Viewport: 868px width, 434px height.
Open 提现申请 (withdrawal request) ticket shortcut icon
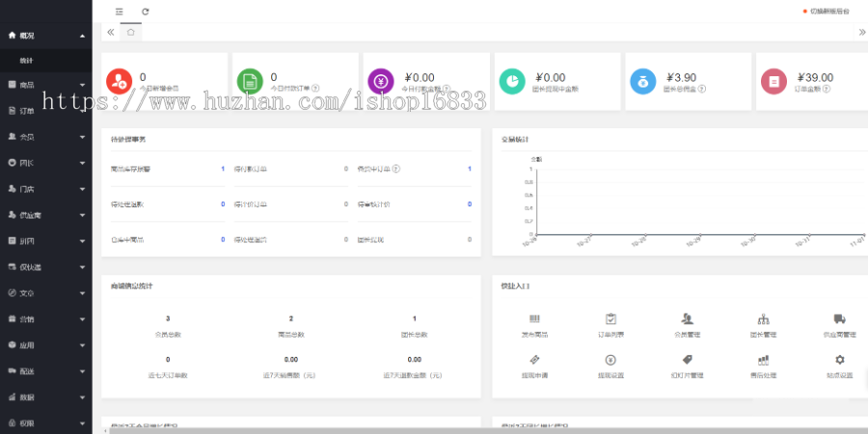534,360
